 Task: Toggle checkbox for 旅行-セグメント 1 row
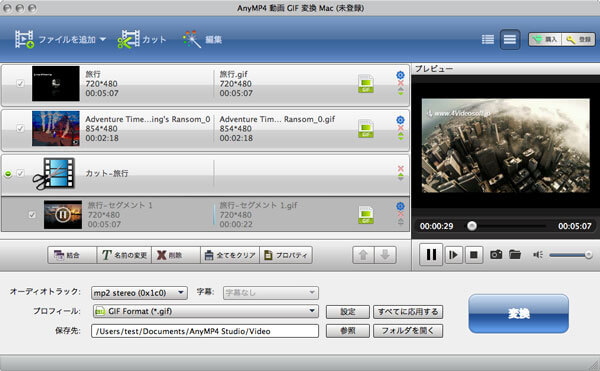point(32,215)
